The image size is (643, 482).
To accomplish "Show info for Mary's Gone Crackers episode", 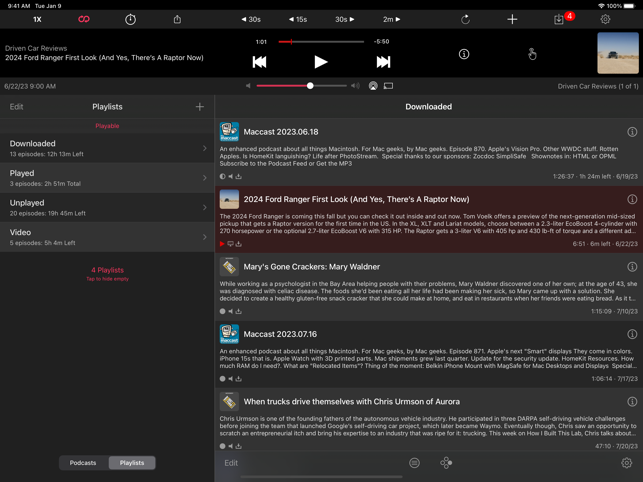I will [x=632, y=267].
